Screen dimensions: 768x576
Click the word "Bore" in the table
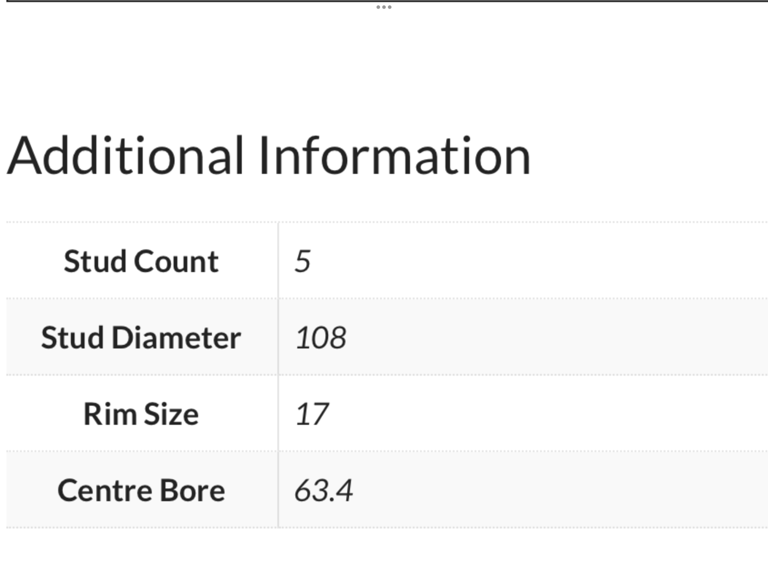tap(189, 490)
